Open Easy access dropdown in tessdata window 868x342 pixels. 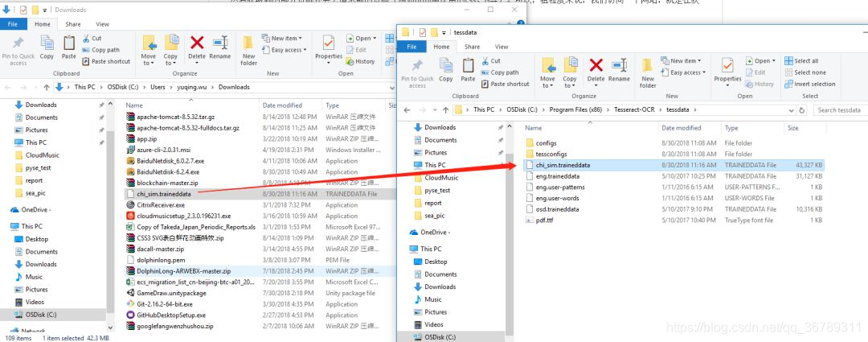tap(683, 72)
